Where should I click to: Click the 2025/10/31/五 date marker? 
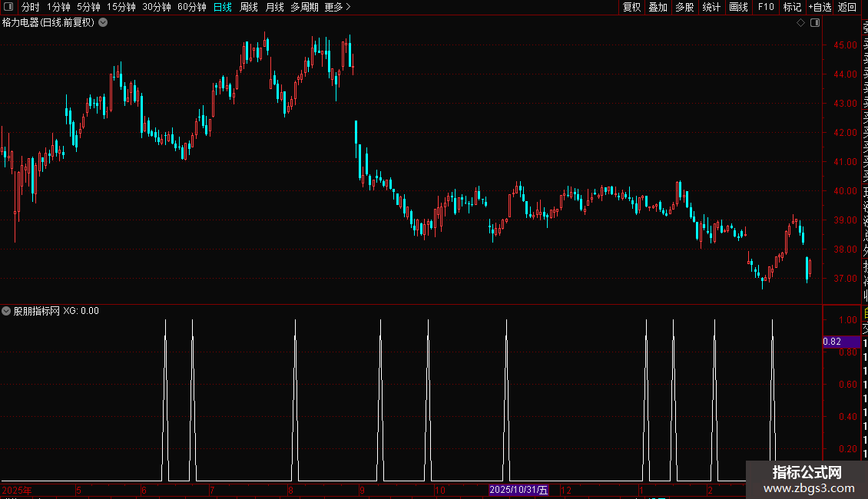click(518, 490)
